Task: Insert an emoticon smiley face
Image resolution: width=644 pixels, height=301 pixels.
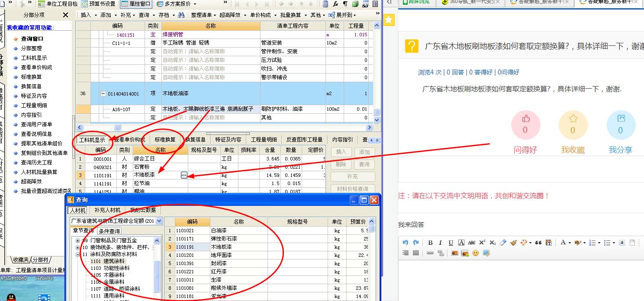Action: click(x=476, y=253)
